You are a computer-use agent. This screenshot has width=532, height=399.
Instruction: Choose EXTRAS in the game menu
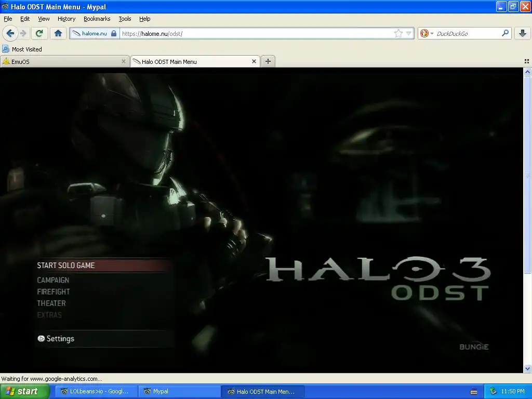coord(49,315)
